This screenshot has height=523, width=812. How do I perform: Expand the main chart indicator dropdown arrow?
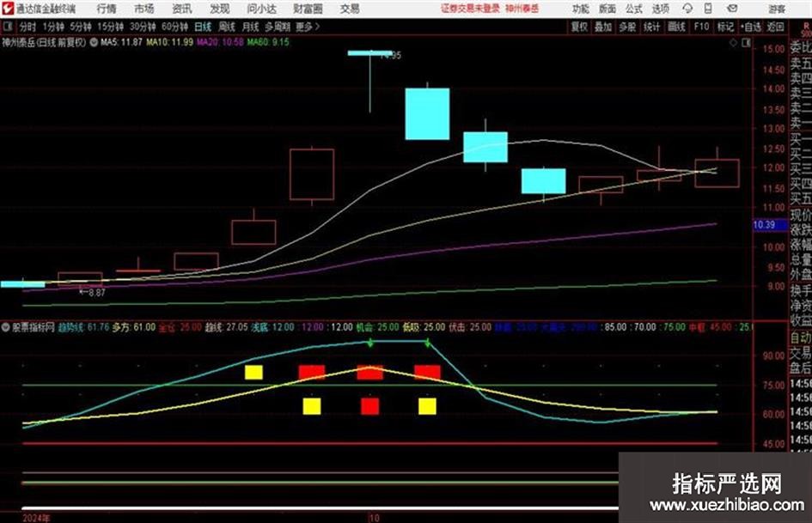[x=94, y=42]
